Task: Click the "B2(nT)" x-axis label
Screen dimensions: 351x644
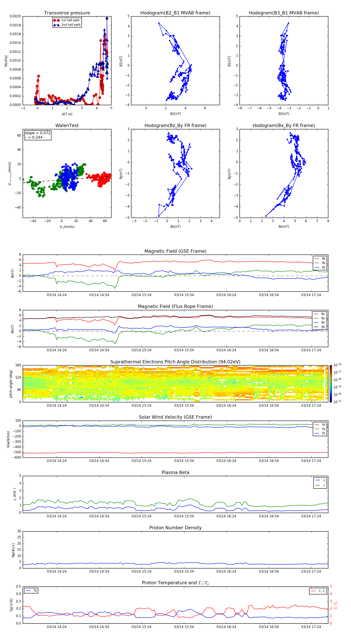Action: coord(175,114)
